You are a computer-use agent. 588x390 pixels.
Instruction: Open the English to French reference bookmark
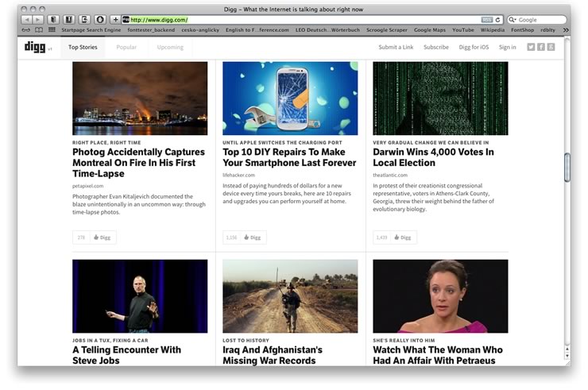[x=257, y=29]
